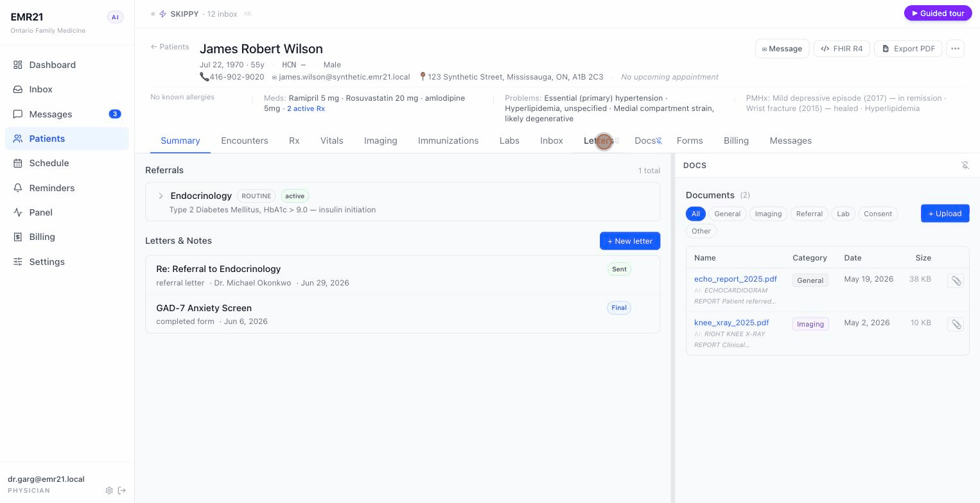Start the Guided tour
The width and height of the screenshot is (980, 503).
click(x=938, y=13)
